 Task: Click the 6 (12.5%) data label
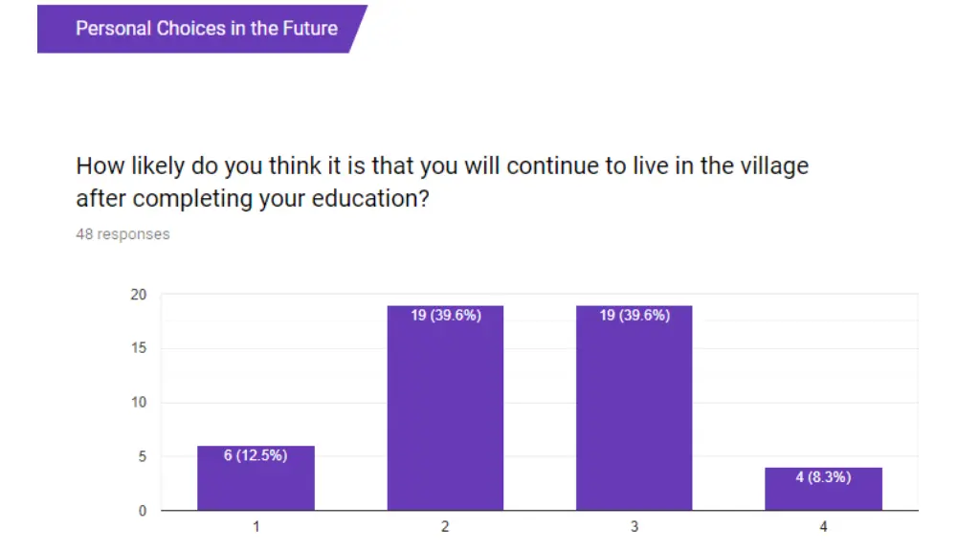pyautogui.click(x=256, y=455)
